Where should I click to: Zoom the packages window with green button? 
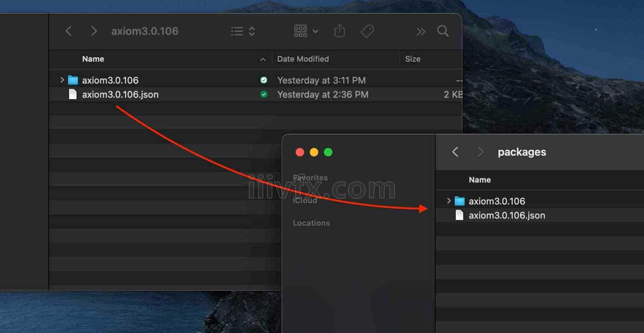click(328, 152)
